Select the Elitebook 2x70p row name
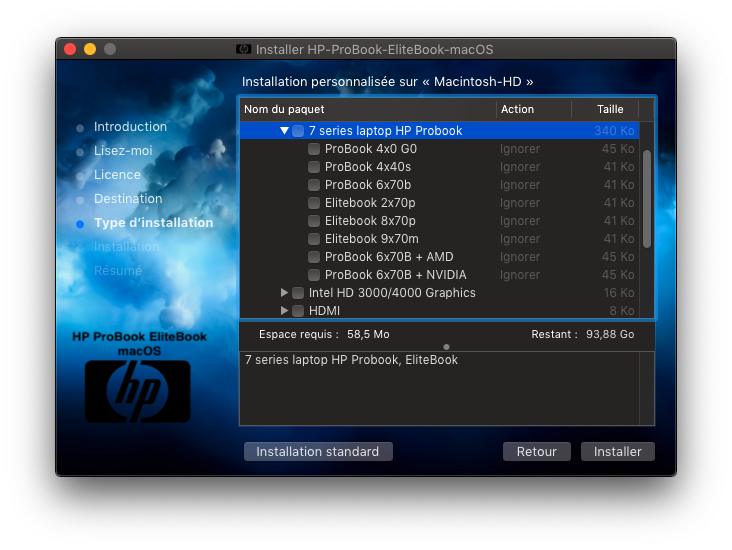This screenshot has width=732, height=550. coord(370,203)
